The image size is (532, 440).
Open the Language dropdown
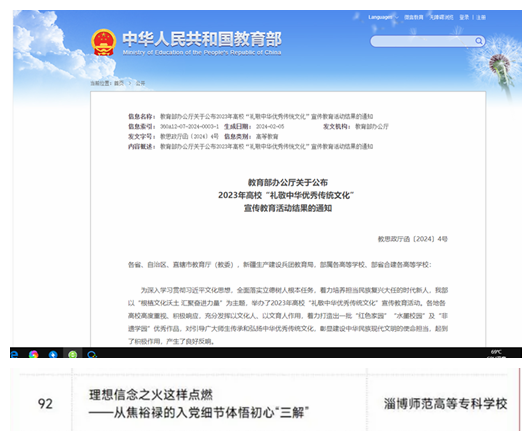pos(383,17)
